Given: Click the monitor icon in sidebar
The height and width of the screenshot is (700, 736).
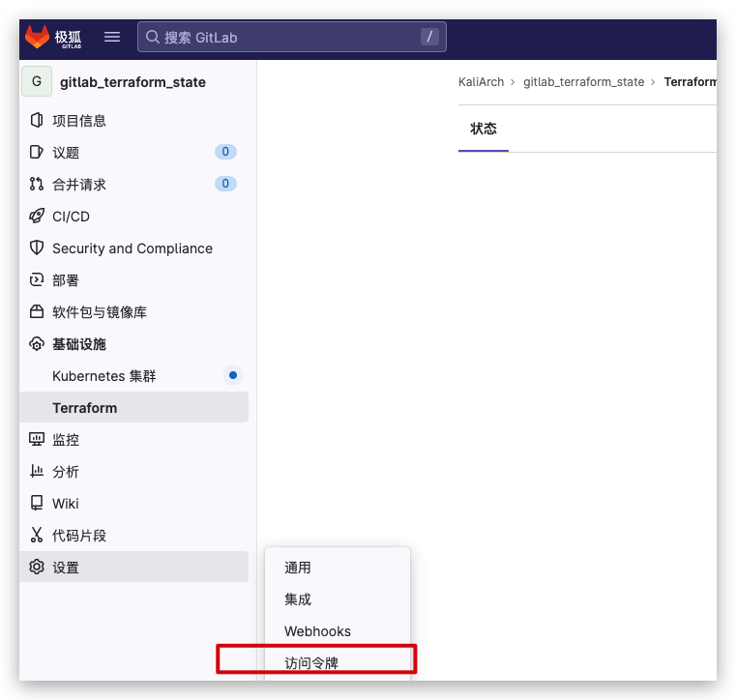Looking at the screenshot, I should pos(37,440).
